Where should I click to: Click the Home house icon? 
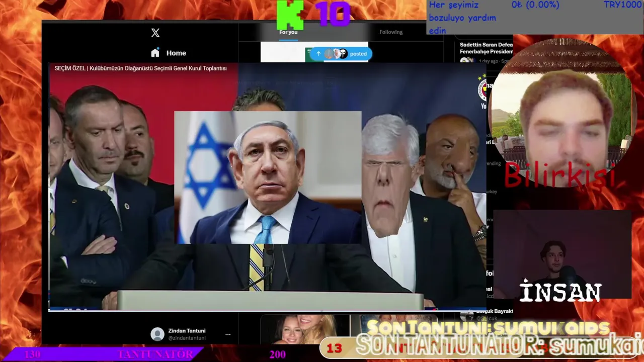155,53
